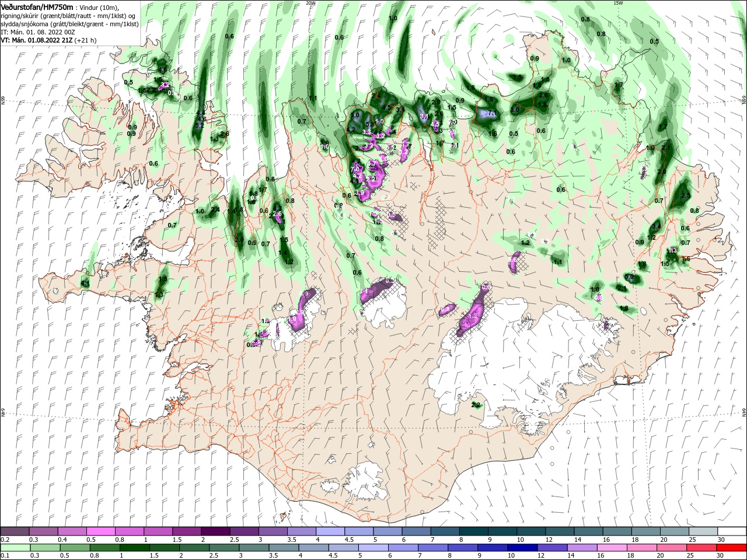Click the lower-legend swatch labeled 2.5
The height and width of the screenshot is (560, 747).
[x=224, y=548]
